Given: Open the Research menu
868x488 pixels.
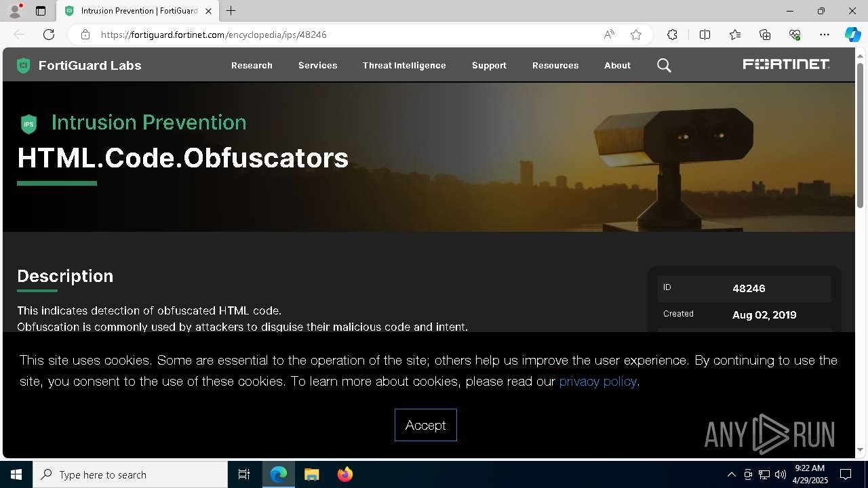Looking at the screenshot, I should tap(252, 66).
